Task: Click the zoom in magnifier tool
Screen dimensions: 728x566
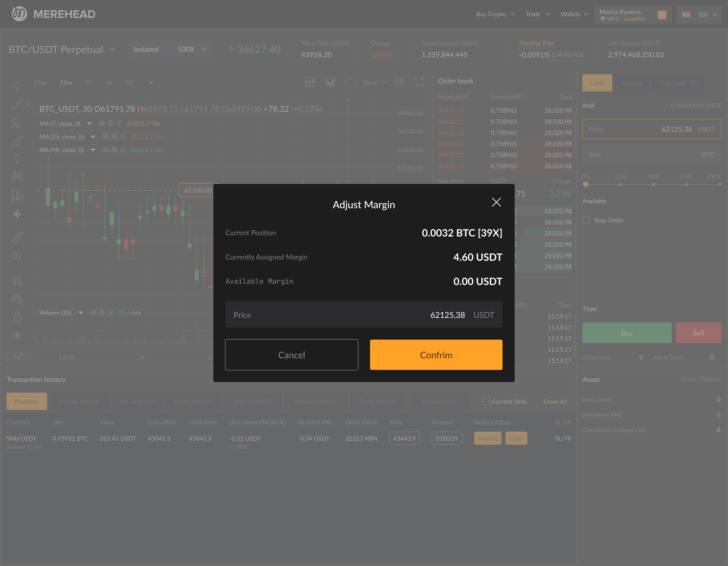Action: (17, 256)
